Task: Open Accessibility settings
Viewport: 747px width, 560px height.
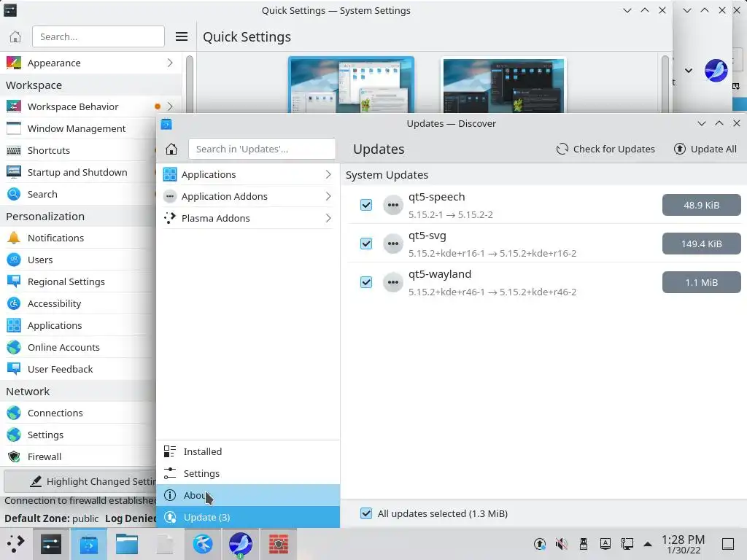Action: 79,304
